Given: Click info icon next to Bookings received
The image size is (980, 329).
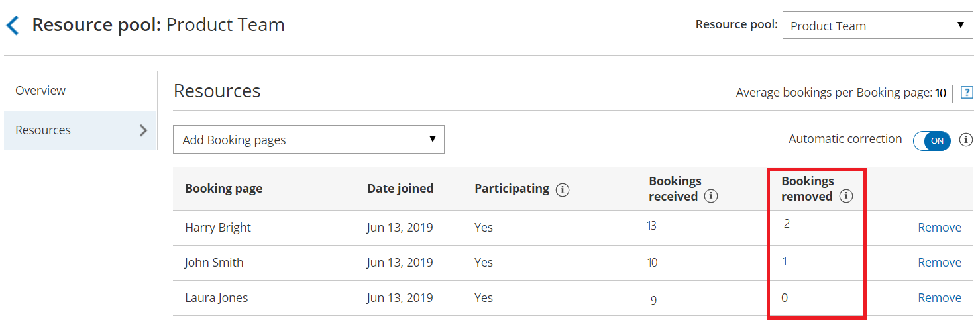Looking at the screenshot, I should point(711,197).
